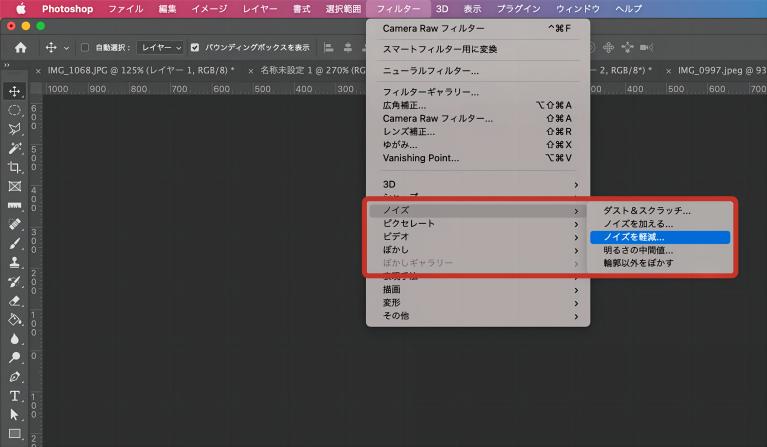Expand the その他 submenu
The height and width of the screenshot is (447, 767).
click(x=478, y=316)
